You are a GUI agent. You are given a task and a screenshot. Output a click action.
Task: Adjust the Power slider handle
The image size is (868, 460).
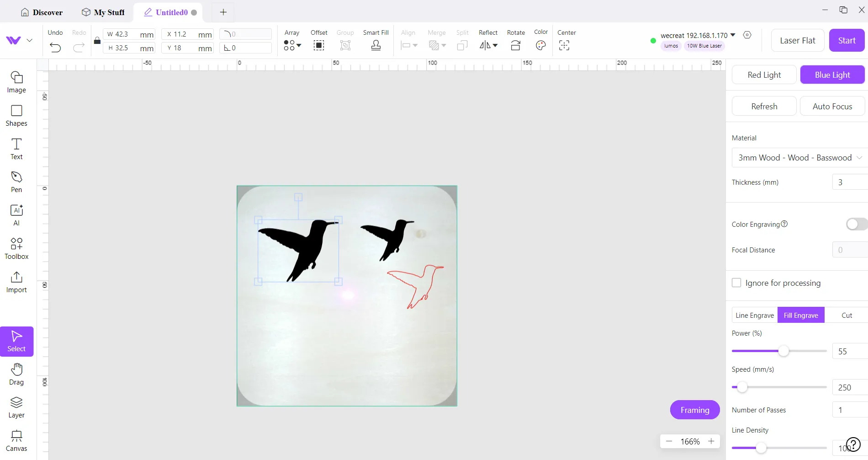(x=783, y=351)
